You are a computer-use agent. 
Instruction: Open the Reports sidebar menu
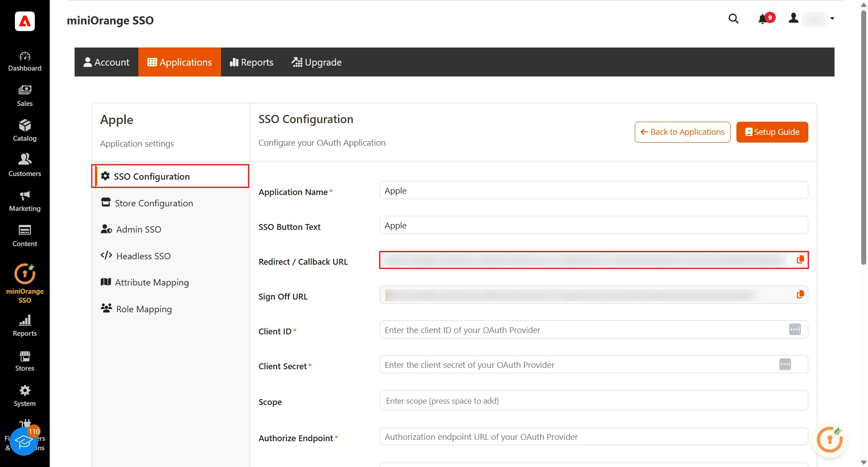coord(25,326)
